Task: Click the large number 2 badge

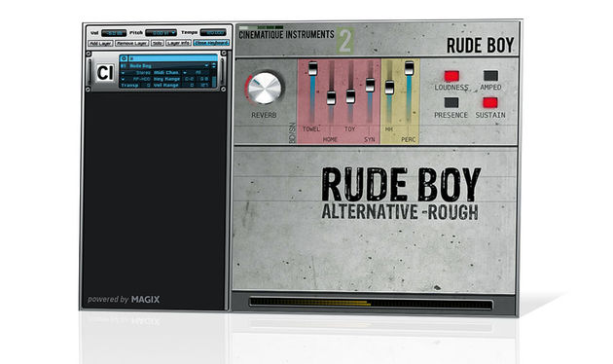Action: (345, 41)
